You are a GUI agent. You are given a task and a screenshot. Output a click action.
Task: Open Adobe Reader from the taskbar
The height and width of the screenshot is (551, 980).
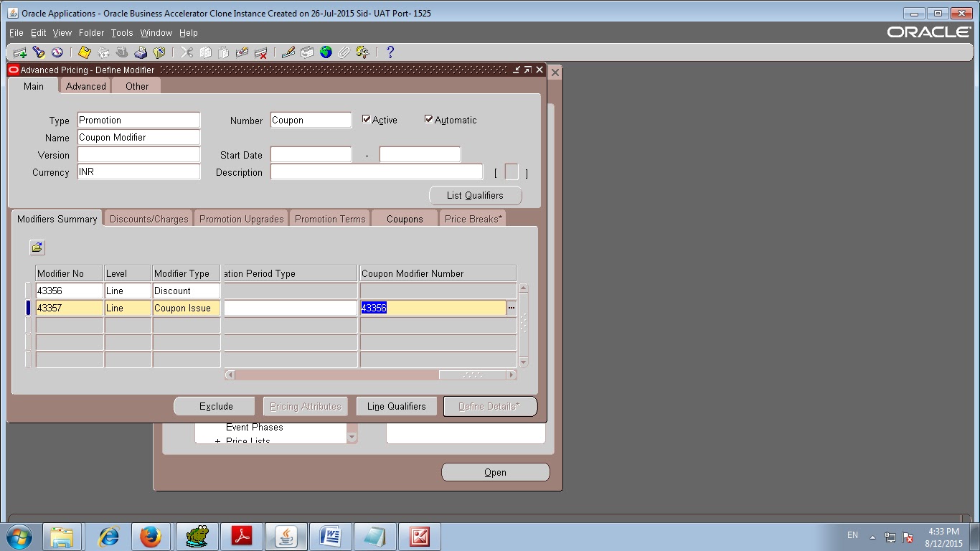click(x=242, y=537)
